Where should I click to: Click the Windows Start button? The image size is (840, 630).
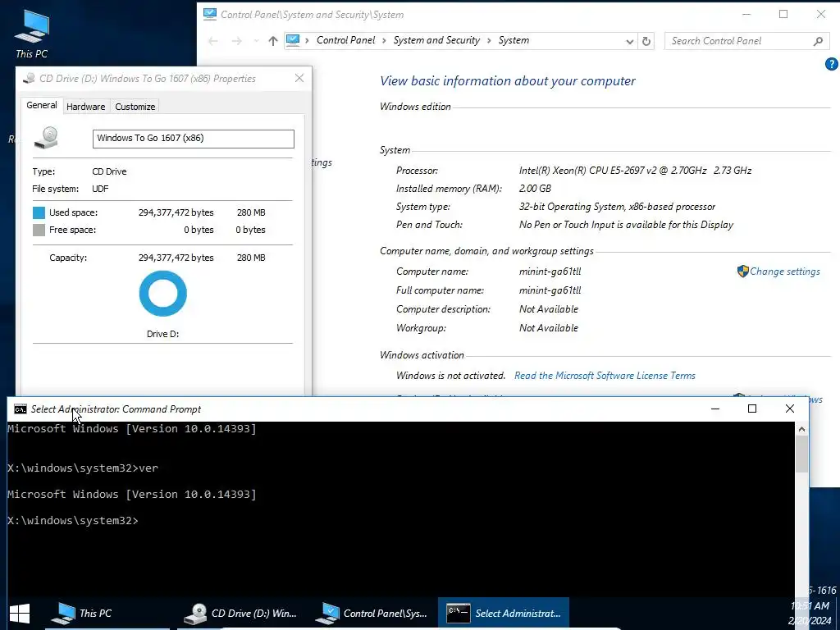click(x=20, y=614)
